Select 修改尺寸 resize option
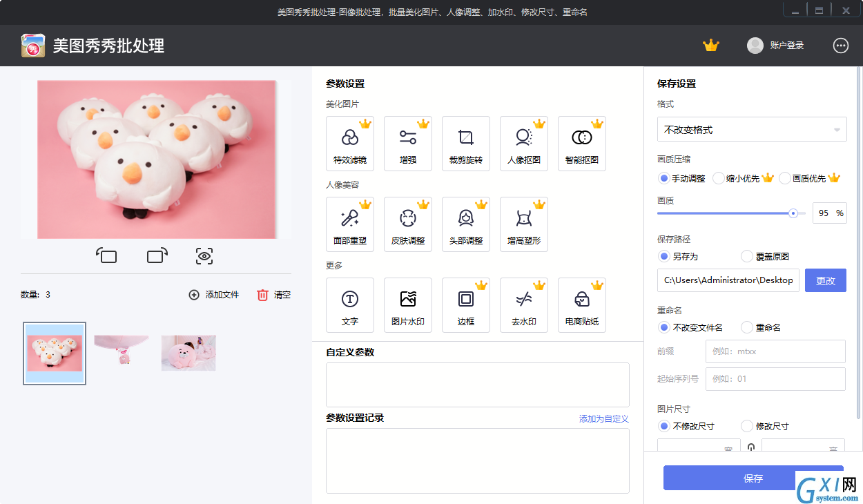This screenshot has width=863, height=504. point(765,426)
